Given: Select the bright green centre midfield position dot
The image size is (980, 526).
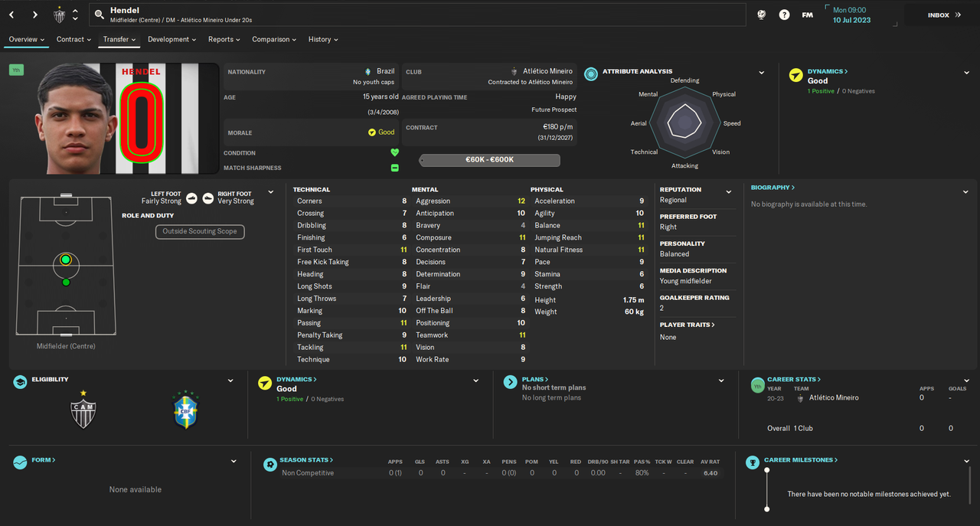Looking at the screenshot, I should (66, 260).
